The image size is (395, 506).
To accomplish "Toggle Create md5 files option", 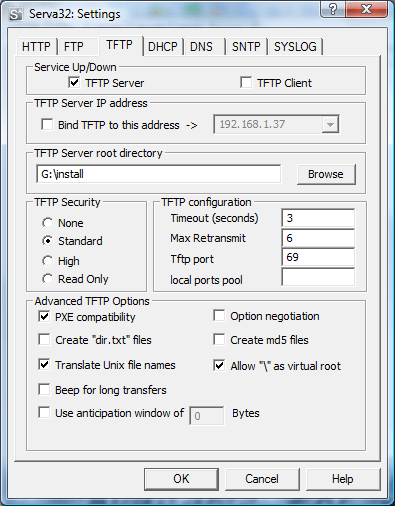I will click(x=219, y=340).
